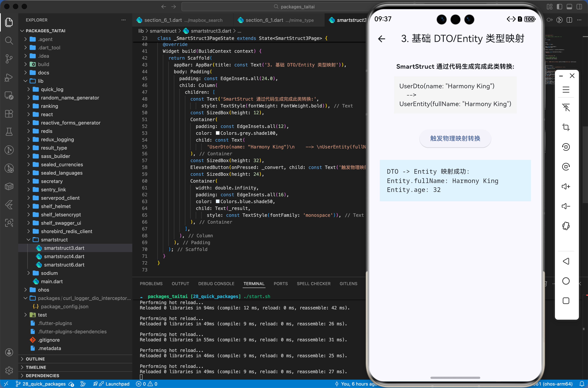Open the Source Control view
This screenshot has width=588, height=388.
tap(9, 59)
